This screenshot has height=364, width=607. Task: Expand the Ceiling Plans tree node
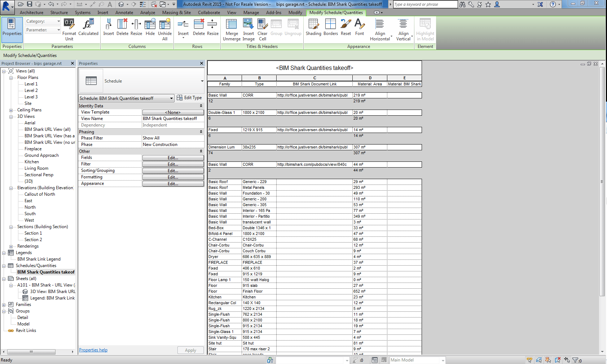pyautogui.click(x=11, y=110)
